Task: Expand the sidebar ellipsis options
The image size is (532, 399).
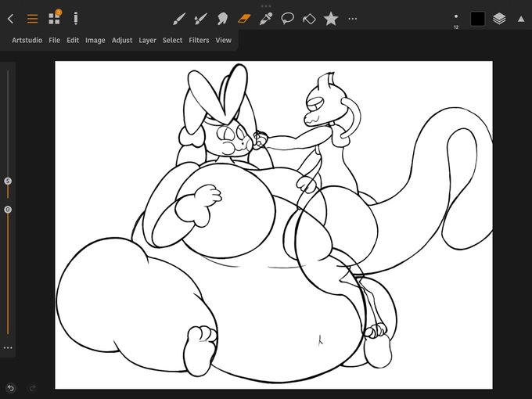Action: 8,348
